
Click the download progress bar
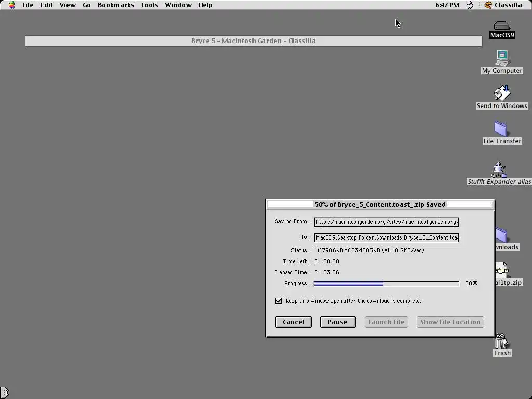pyautogui.click(x=386, y=283)
